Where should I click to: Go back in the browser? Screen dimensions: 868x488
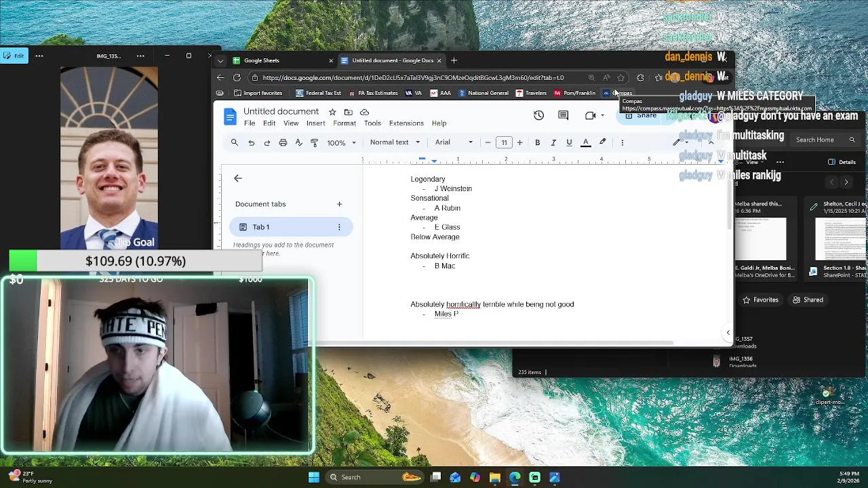(220, 77)
